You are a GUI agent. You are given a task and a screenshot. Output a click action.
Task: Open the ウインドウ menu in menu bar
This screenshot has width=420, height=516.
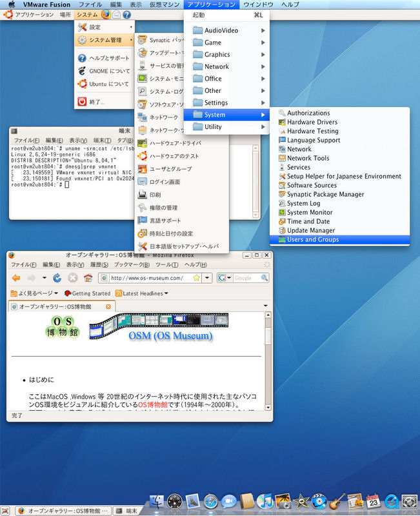click(x=258, y=5)
